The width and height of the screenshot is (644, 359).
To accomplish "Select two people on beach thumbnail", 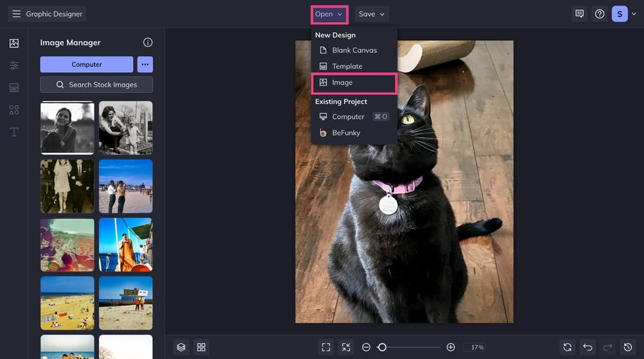I will point(126,186).
